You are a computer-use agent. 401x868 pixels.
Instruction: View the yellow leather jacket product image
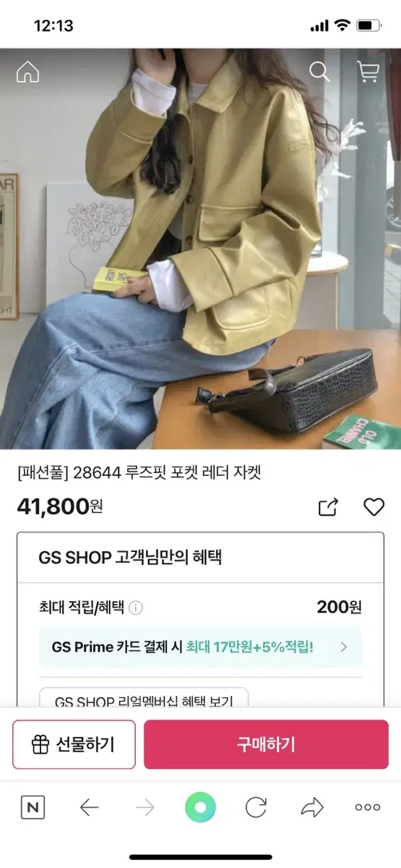coord(200,249)
